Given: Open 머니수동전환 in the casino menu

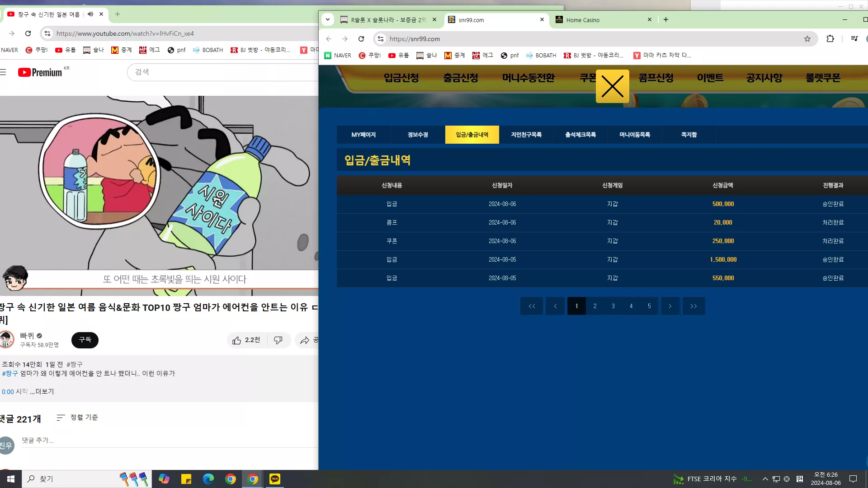Looking at the screenshot, I should coord(528,78).
